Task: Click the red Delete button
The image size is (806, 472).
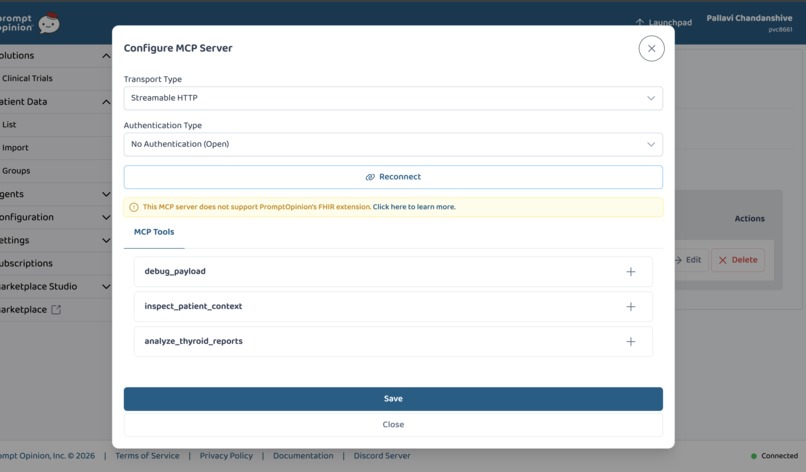Action: 738,260
